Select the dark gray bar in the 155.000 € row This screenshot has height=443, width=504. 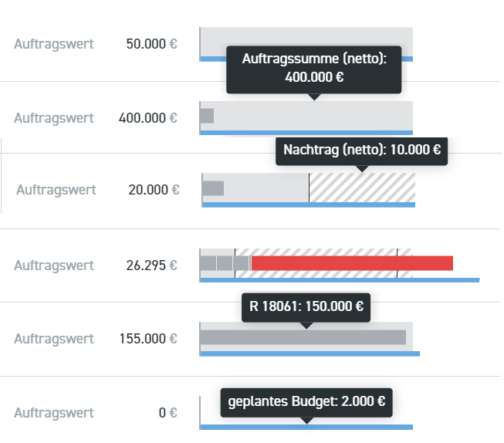coord(303,337)
